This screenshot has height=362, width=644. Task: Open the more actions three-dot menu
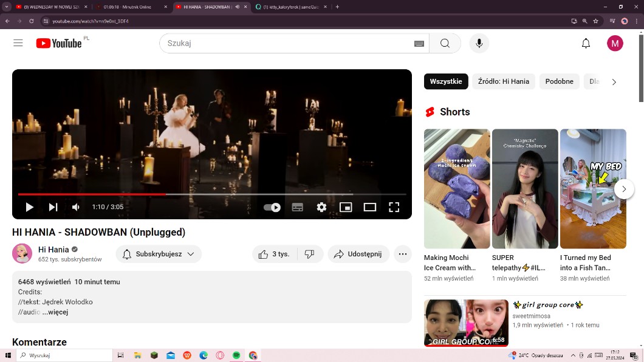click(403, 254)
